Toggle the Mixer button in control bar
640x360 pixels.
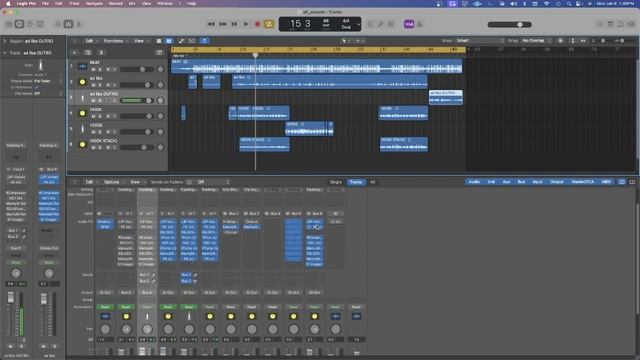coord(68,24)
